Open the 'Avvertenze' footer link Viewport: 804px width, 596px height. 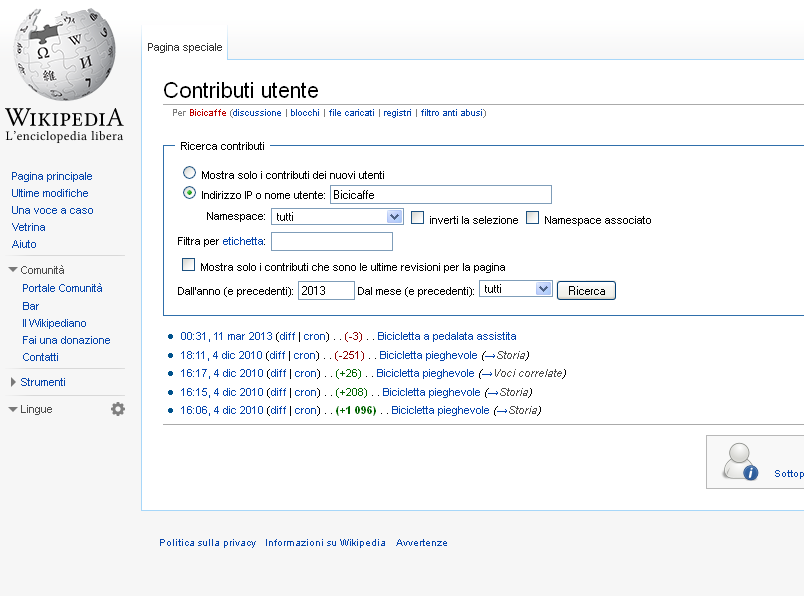[421, 543]
